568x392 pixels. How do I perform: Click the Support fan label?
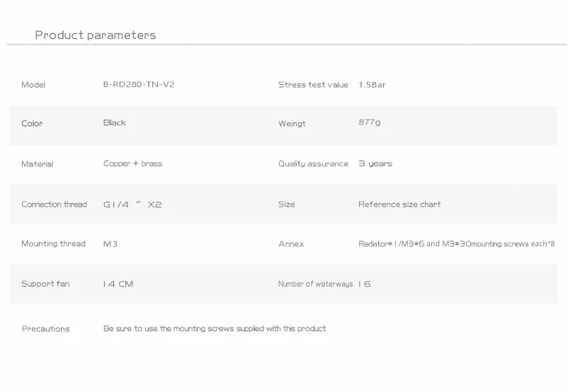click(x=45, y=284)
